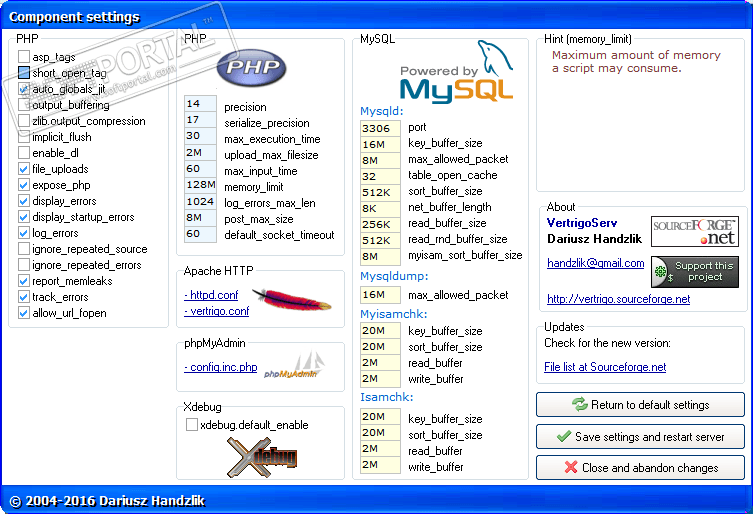Uncheck display_errors checkbox
This screenshot has width=753, height=514.
click(24, 201)
